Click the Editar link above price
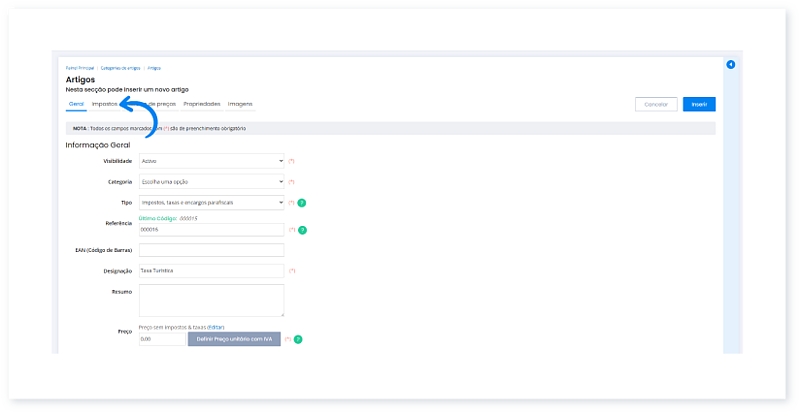 point(216,327)
